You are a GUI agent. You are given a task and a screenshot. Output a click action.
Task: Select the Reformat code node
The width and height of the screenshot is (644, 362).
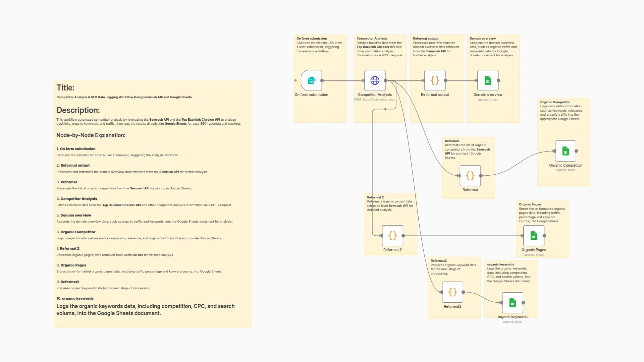(470, 176)
